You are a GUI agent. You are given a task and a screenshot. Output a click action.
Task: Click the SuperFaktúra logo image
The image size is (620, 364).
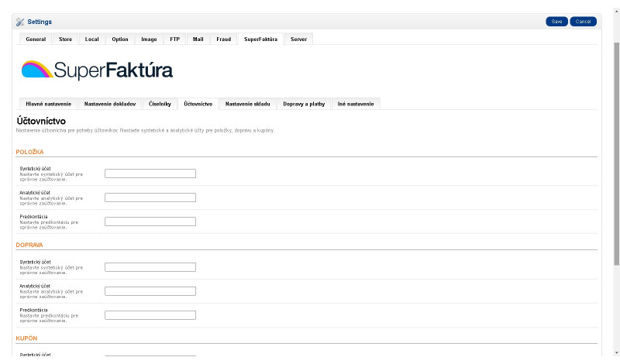pyautogui.click(x=97, y=70)
